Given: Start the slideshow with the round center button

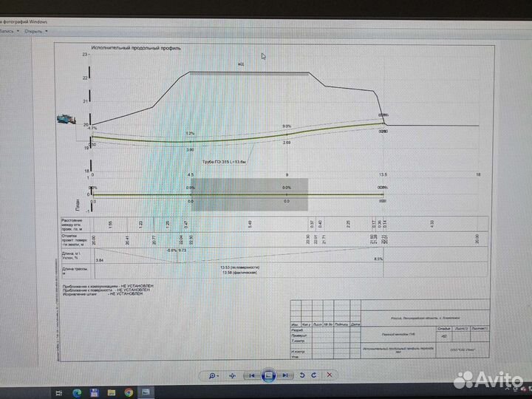Looking at the screenshot, I should [269, 375].
